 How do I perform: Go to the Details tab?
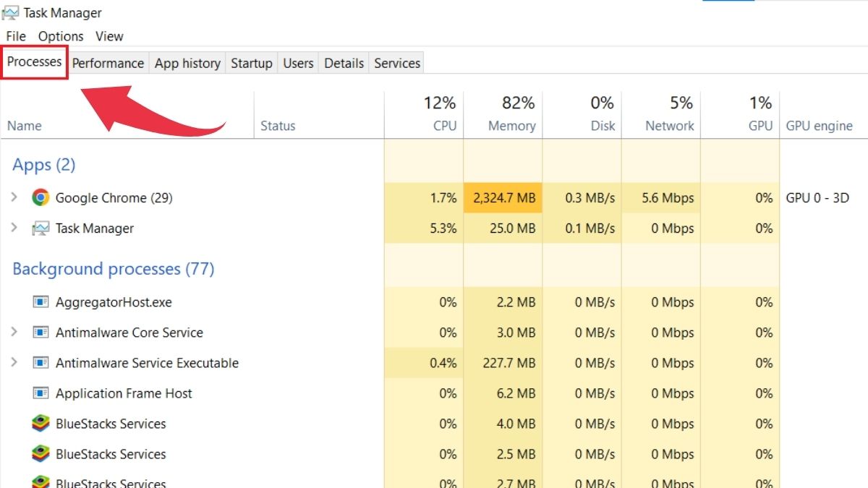(x=344, y=63)
